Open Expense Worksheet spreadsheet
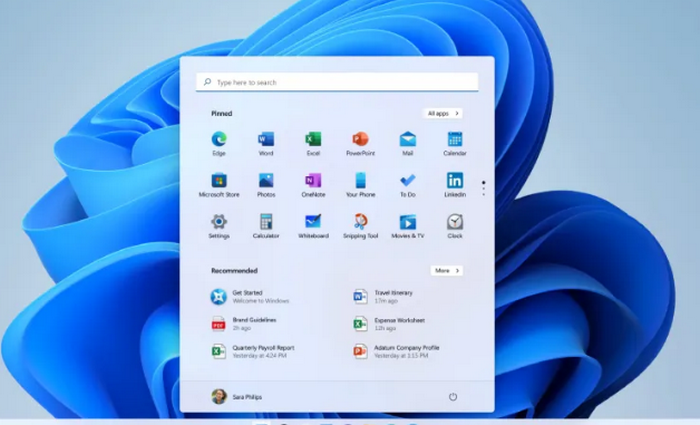This screenshot has width=700, height=425. (x=389, y=324)
